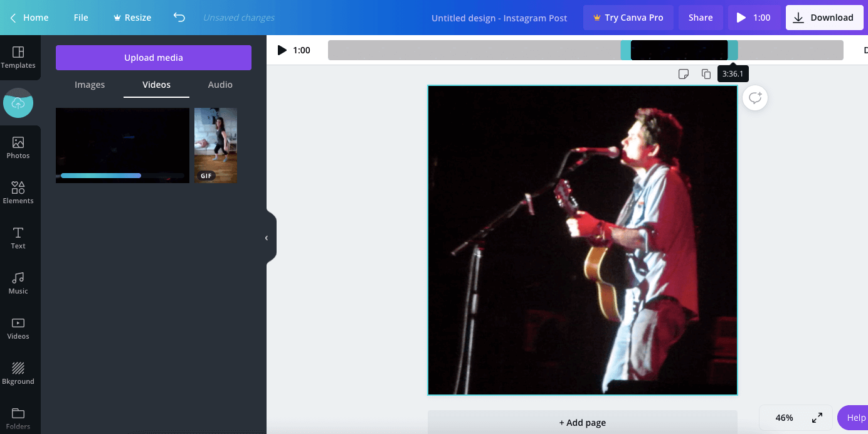Image resolution: width=868 pixels, height=434 pixels.
Task: Click the Upload media button
Action: (153, 57)
